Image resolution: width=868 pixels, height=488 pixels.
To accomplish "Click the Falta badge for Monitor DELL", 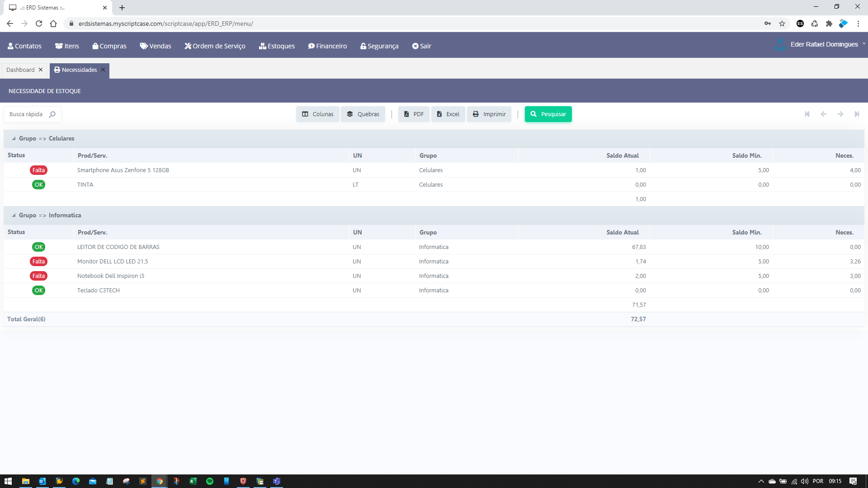I will [38, 262].
